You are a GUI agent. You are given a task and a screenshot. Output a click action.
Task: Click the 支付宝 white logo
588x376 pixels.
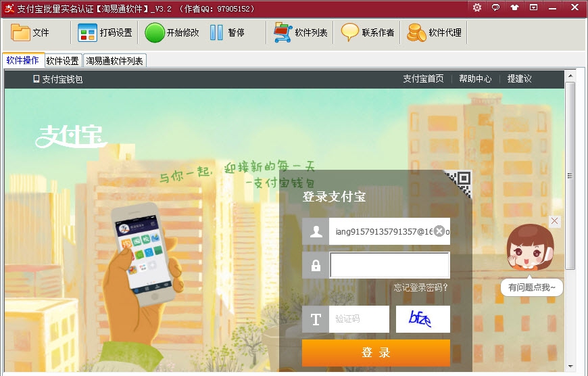point(71,137)
